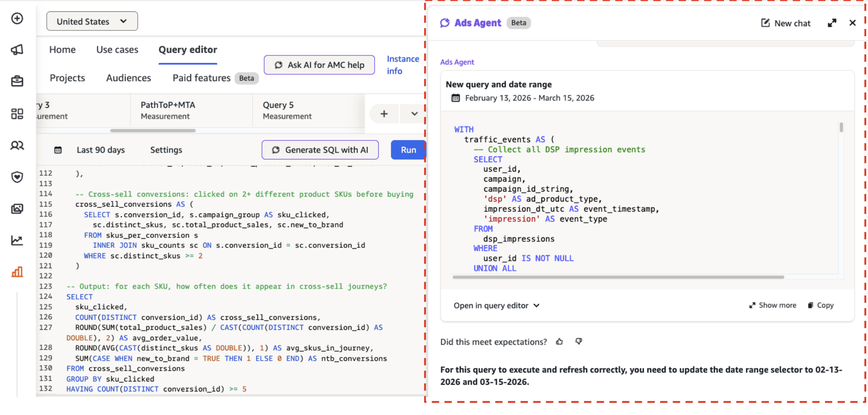868x415 pixels.
Task: Click the thumbs down feedback icon
Action: tap(579, 342)
